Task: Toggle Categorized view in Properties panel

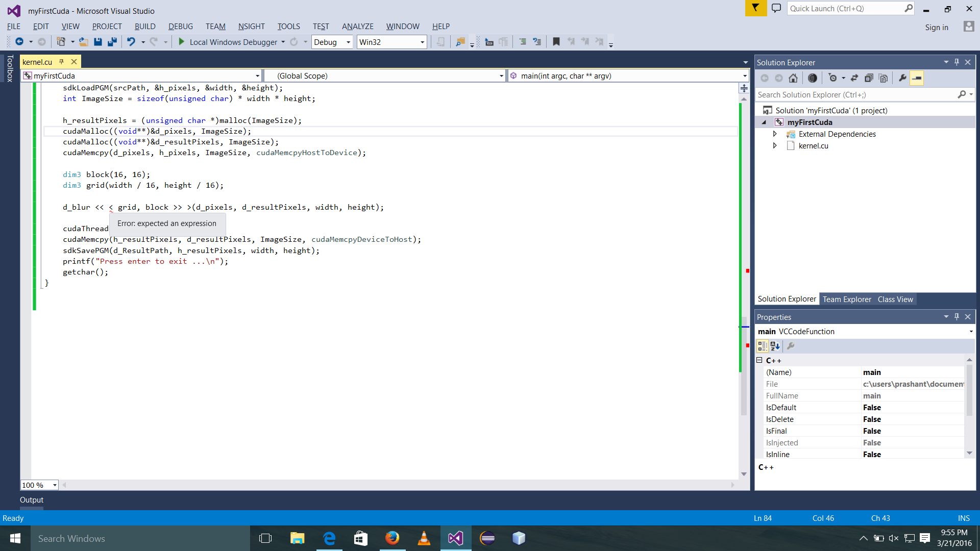Action: click(x=763, y=346)
